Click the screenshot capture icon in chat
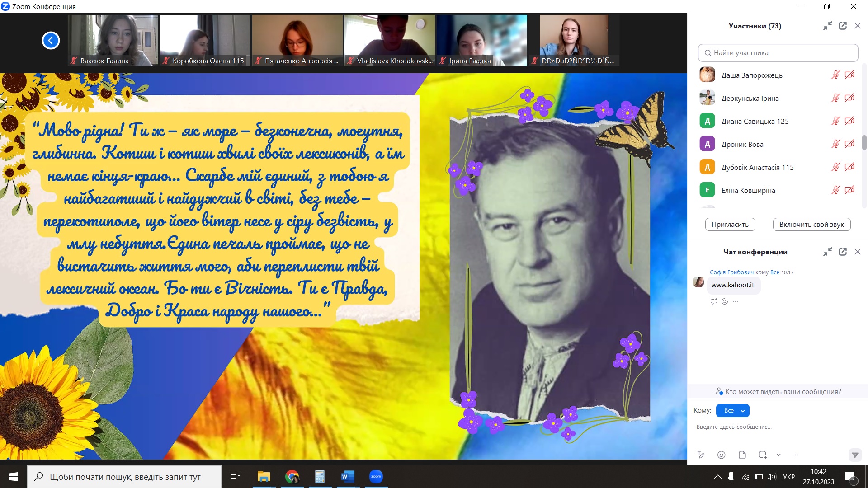 (763, 455)
